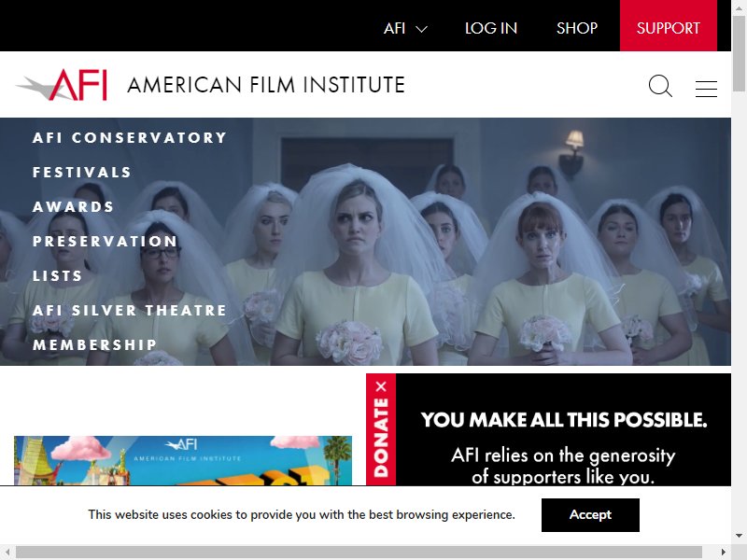Click American Film Institute title text
Viewport: 747px width, 560px height.
pos(266,85)
